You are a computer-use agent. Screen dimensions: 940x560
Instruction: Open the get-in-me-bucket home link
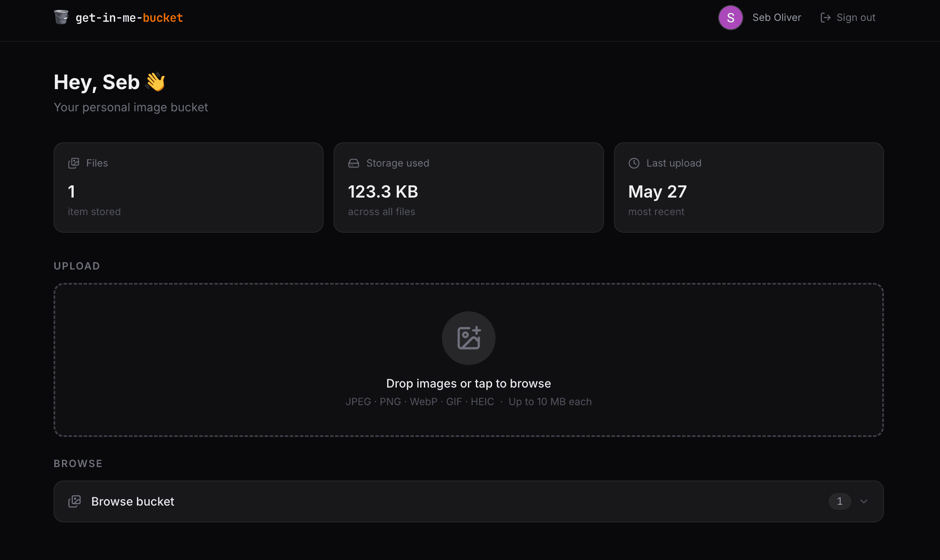pos(118,18)
